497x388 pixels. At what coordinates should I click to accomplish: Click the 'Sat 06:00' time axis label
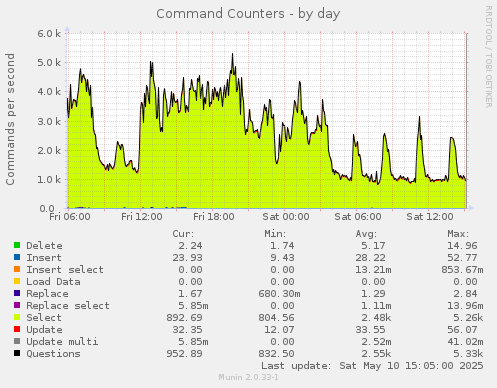click(x=358, y=217)
